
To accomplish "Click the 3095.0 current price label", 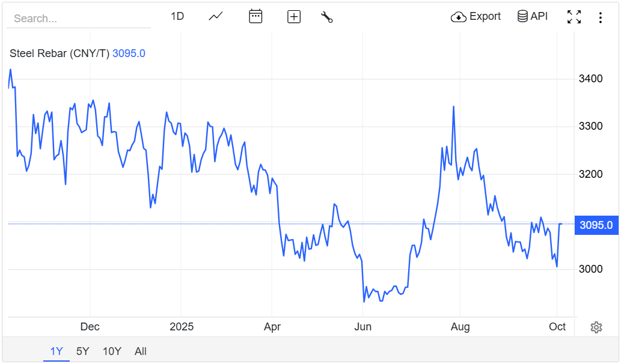I will (595, 225).
